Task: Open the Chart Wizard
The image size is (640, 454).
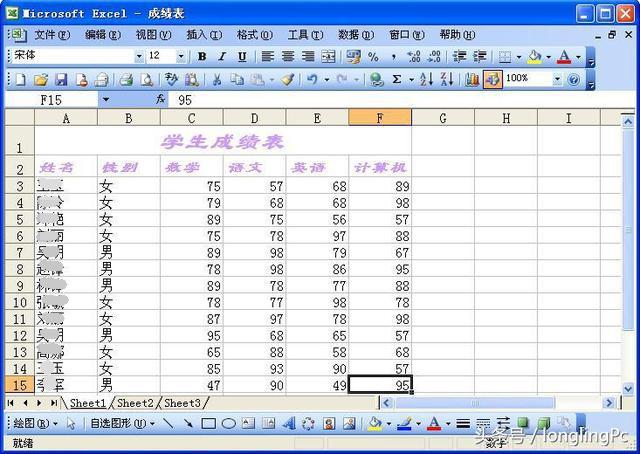Action: coord(472,79)
